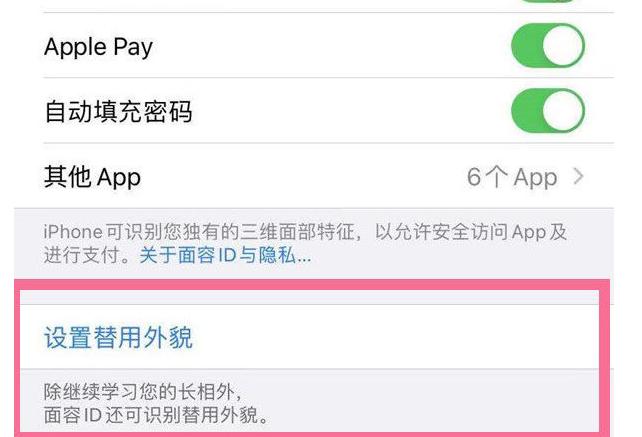Click the ellipsis ending the privacy link
Image resolution: width=642 pixels, height=437 pixels.
304,260
